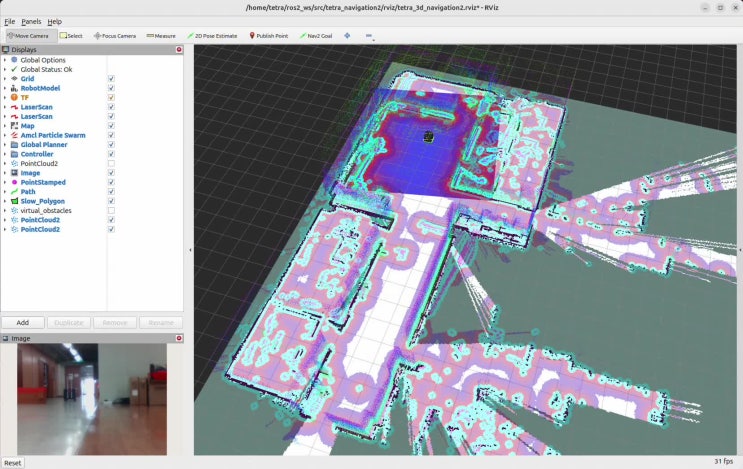This screenshot has height=469, width=743.
Task: Disable Amcl Particle Swarm checkbox
Action: (x=111, y=135)
